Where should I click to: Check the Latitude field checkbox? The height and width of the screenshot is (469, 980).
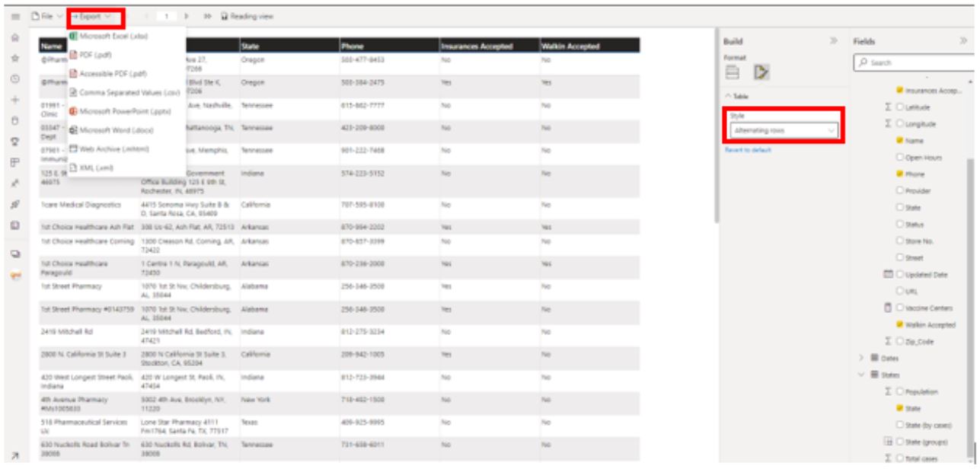[x=901, y=107]
